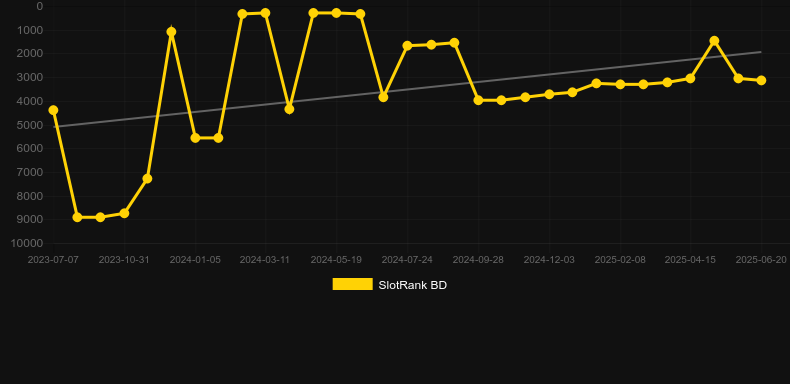The image size is (790, 384).
Task: Click the 4000 y-axis label
Action: click(31, 101)
